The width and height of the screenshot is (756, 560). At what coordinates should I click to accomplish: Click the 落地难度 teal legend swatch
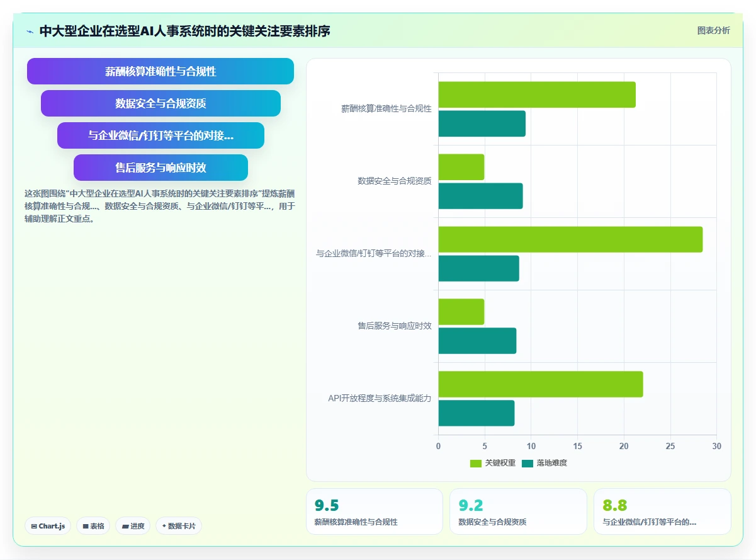[x=528, y=464]
